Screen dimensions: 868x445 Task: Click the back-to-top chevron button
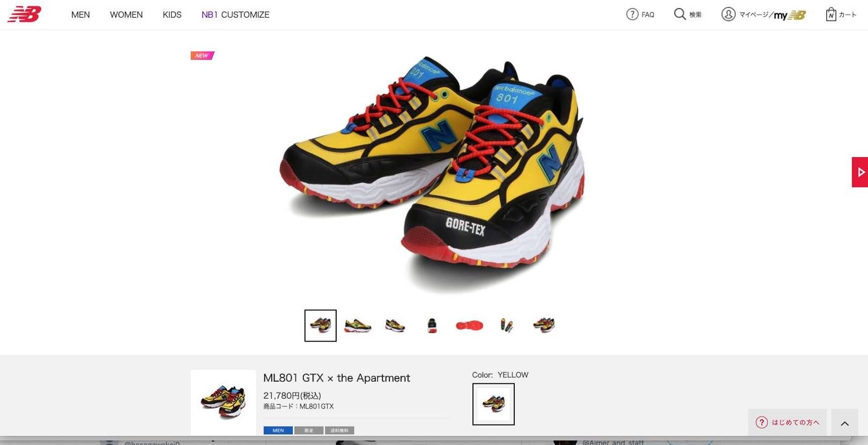[845, 424]
